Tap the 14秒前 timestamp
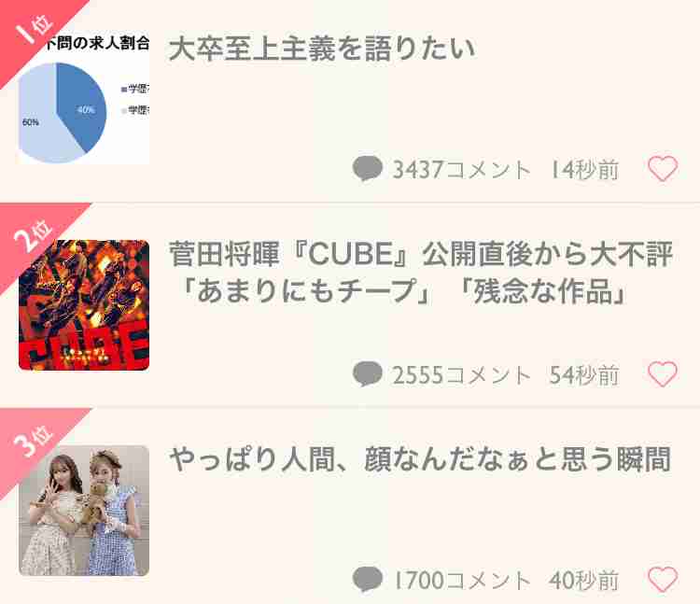Screen dimensions: 700x604 tap(585, 170)
